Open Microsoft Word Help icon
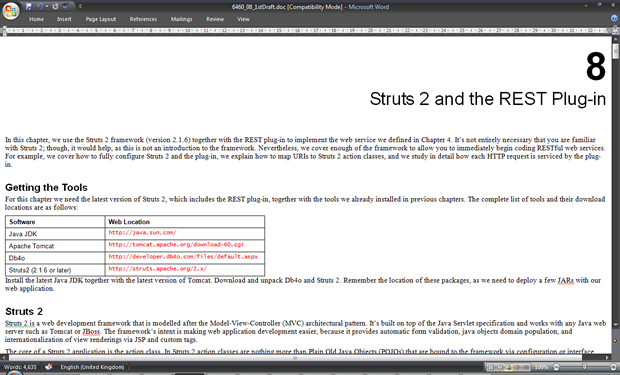Image resolution: width=620 pixels, height=375 pixels. 614,18
